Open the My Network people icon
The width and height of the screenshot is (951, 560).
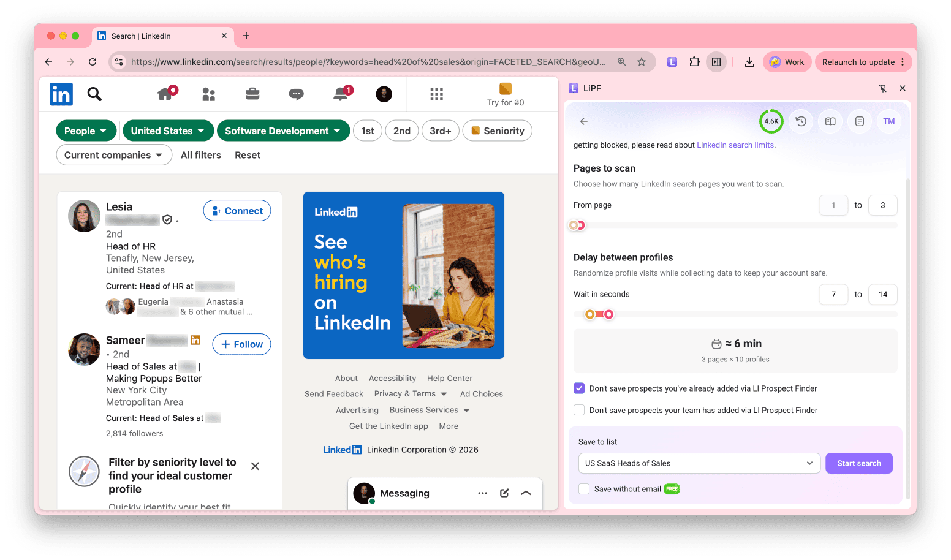pos(209,94)
